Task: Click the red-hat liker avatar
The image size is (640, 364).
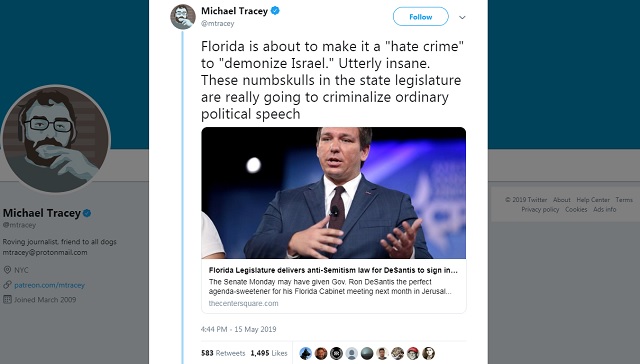Action: click(x=413, y=353)
